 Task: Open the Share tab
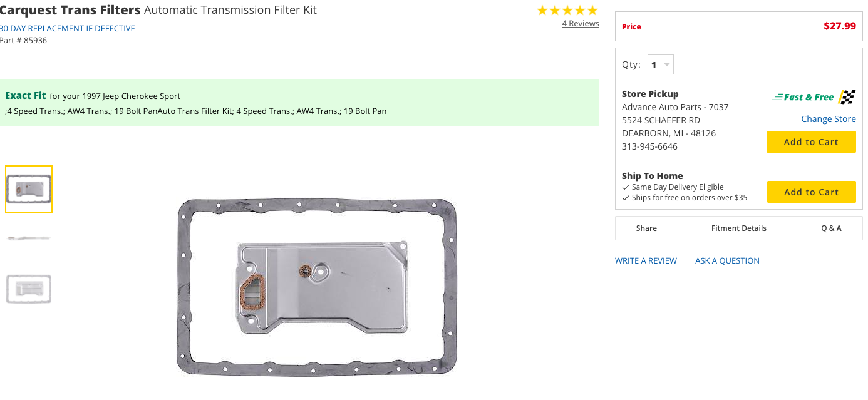click(646, 228)
